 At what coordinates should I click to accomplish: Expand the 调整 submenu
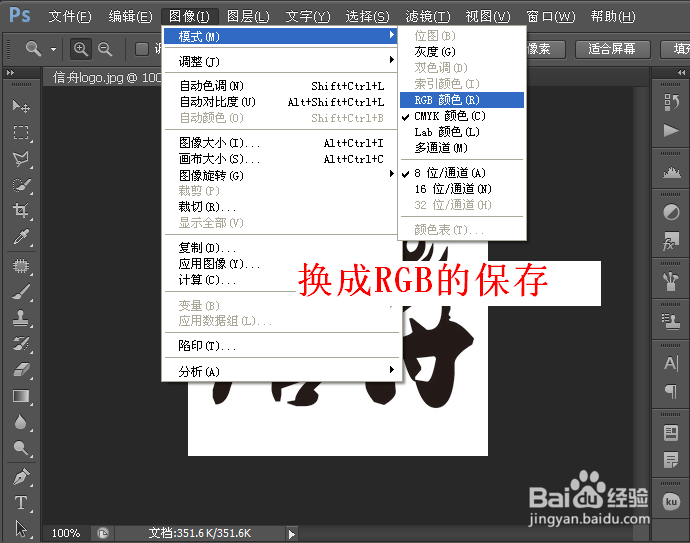tap(281, 62)
